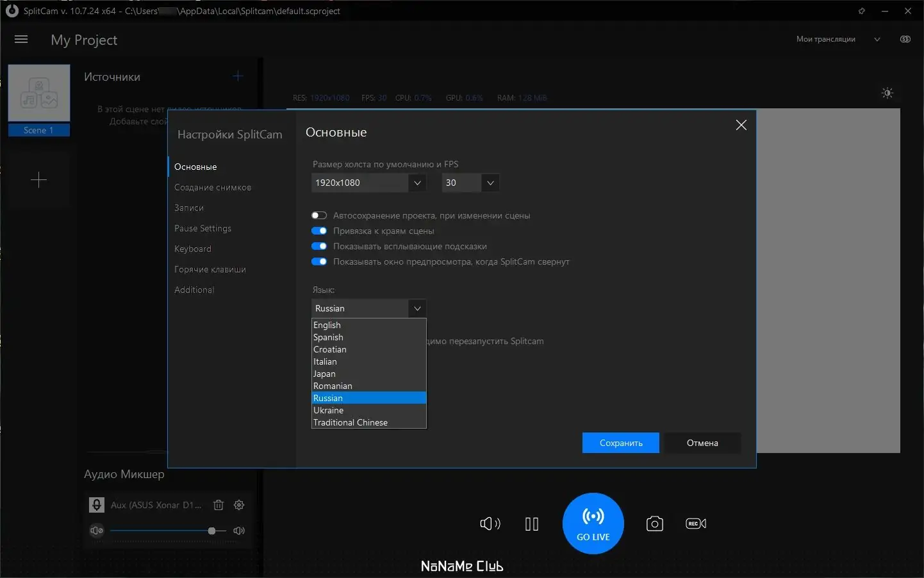Image resolution: width=924 pixels, height=578 pixels.
Task: Mute the Aux mixer channel
Action: point(97,531)
